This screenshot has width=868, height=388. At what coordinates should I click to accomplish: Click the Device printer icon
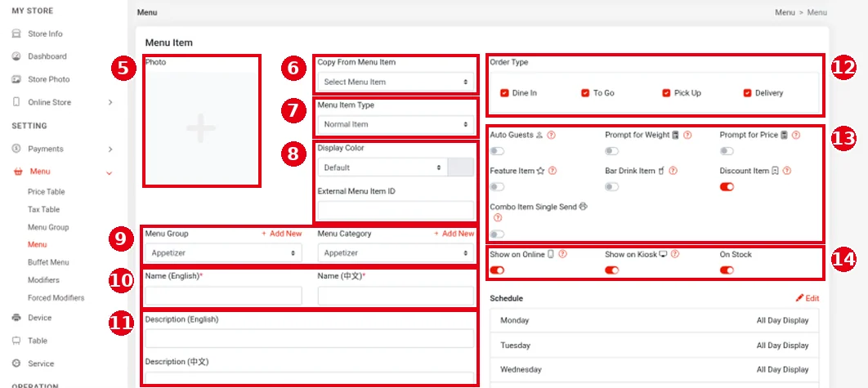[x=16, y=318]
